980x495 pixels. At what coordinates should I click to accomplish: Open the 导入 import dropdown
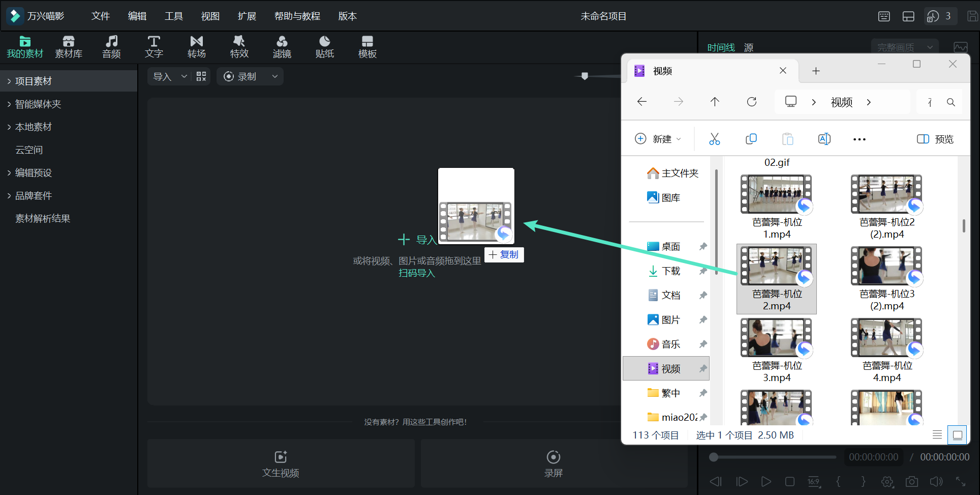click(184, 76)
